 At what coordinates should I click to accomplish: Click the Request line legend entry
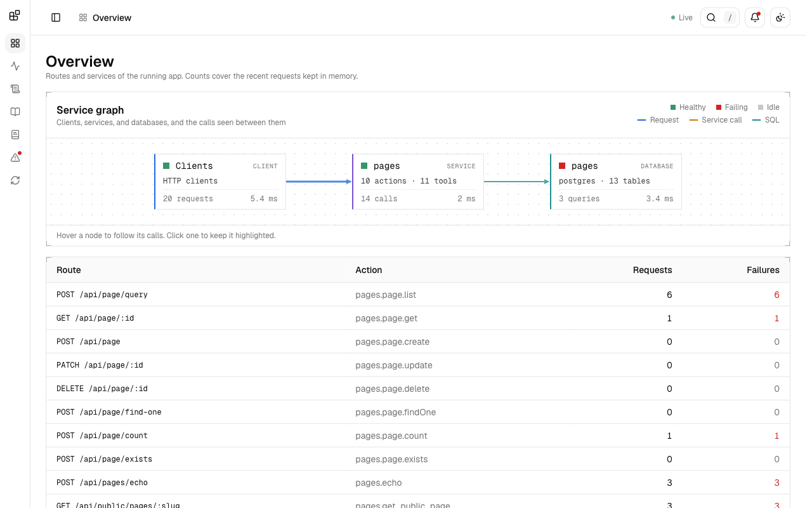tap(658, 120)
